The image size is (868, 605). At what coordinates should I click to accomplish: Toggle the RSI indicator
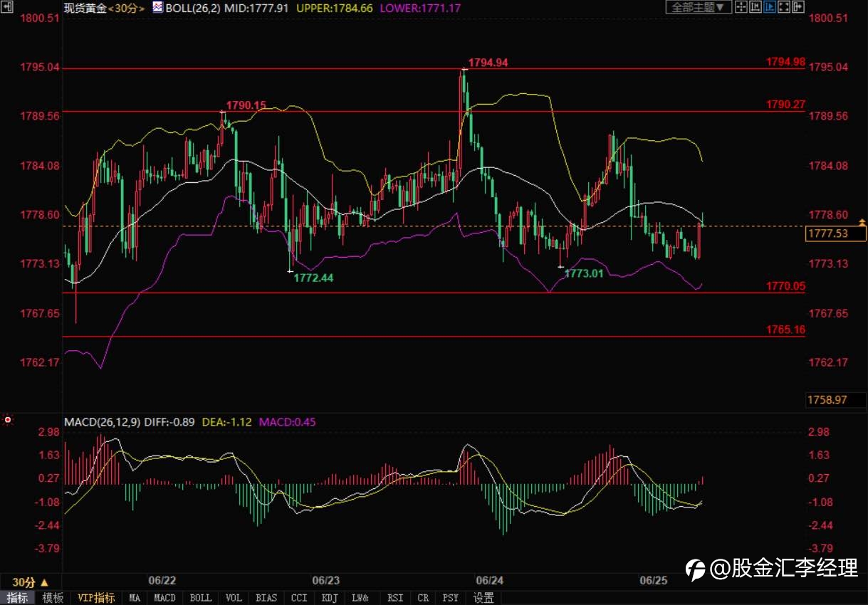[x=396, y=598]
